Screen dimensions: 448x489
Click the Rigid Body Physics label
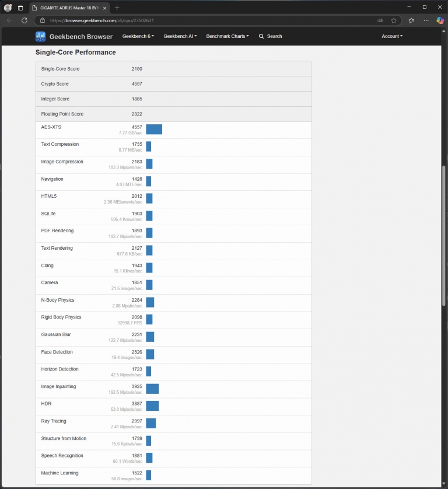[x=61, y=317]
